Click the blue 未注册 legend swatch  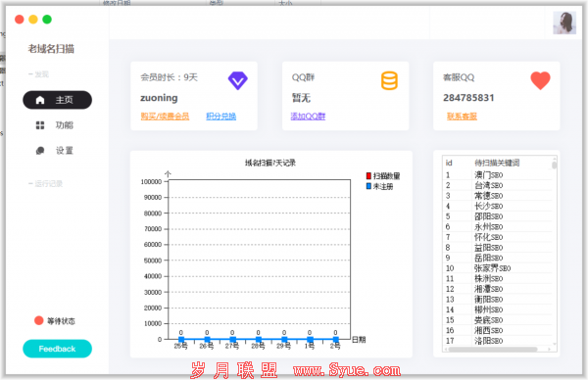click(x=368, y=186)
